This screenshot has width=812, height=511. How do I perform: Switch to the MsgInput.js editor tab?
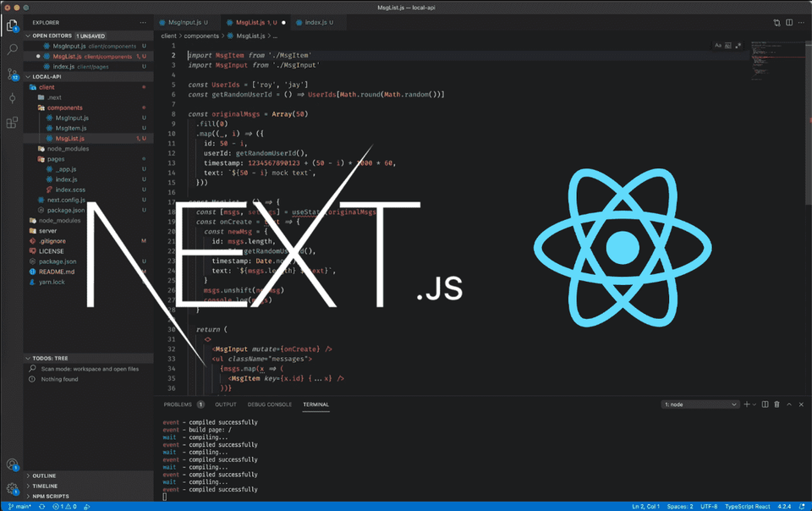(x=186, y=22)
